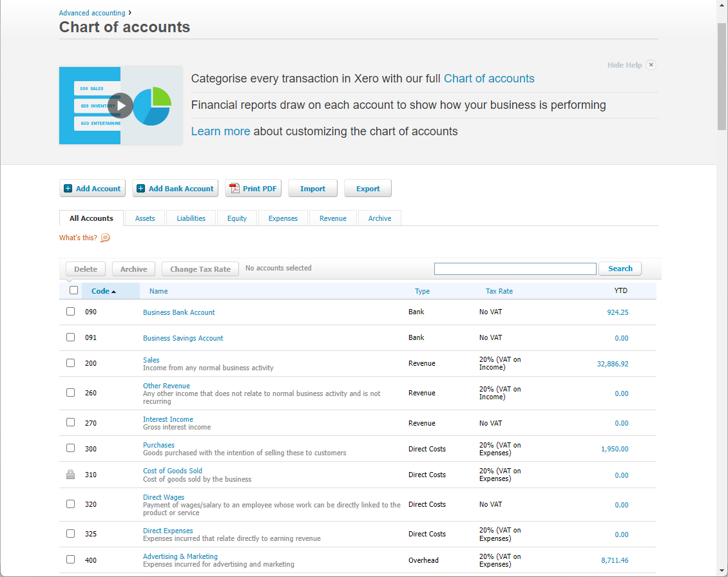The image size is (728, 577).
Task: Select the checkbox on the Sales row
Action: [x=70, y=363]
